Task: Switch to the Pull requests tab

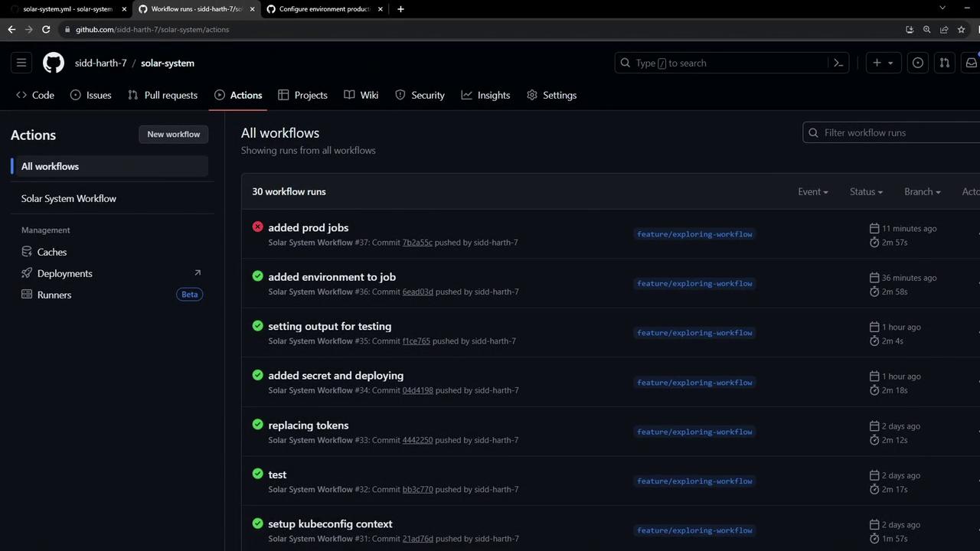Action: (x=162, y=95)
